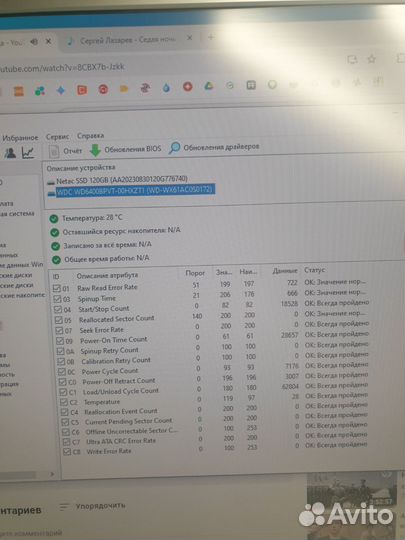This screenshot has height=540, width=405.
Task: Click the bookmark star in address bar
Action: 372,59
